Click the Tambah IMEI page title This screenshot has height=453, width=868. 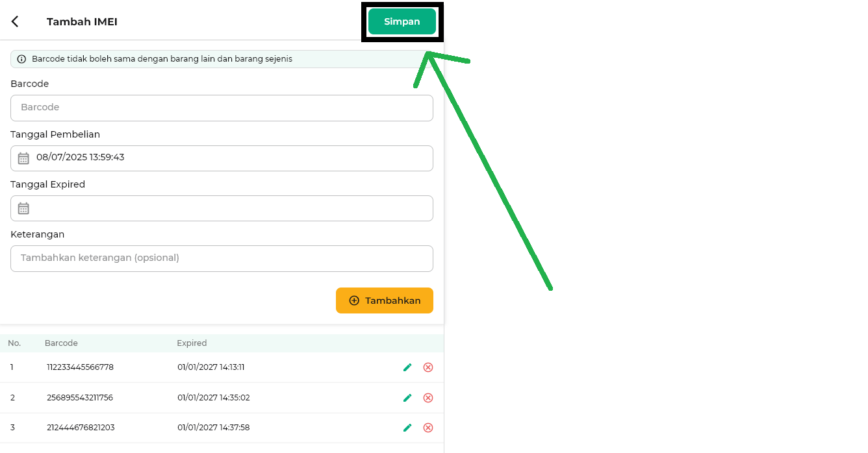pos(82,21)
